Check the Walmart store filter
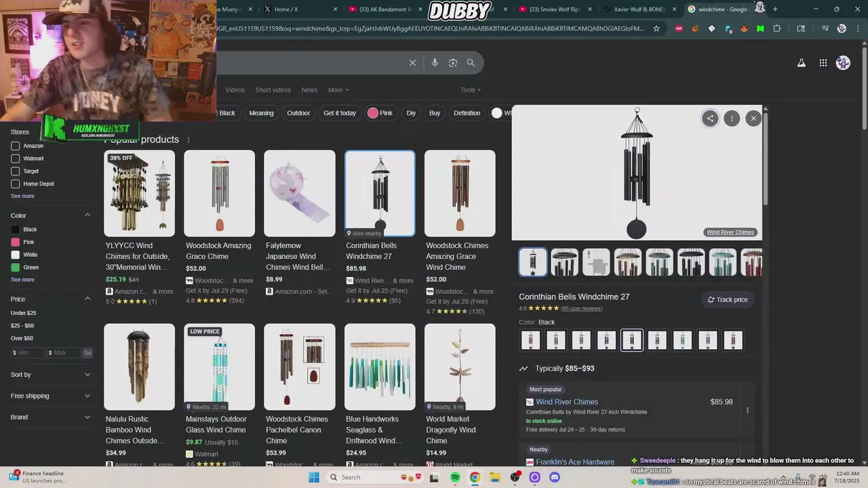Image resolution: width=868 pixels, height=488 pixels. click(16, 159)
